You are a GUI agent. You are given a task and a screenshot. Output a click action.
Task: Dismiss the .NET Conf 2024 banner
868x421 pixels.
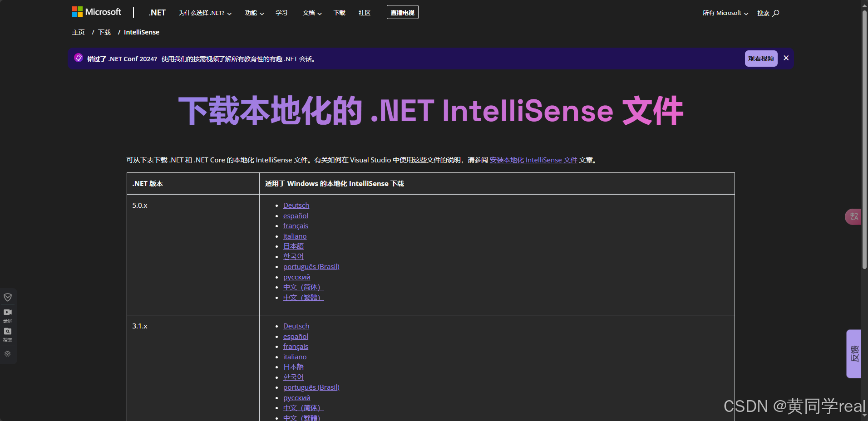[786, 58]
